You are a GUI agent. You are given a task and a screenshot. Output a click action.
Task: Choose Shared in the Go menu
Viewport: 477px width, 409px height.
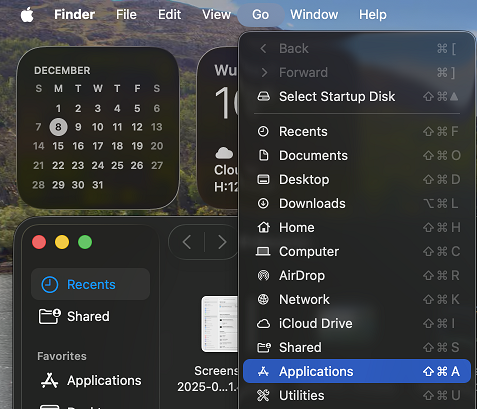coord(357,347)
